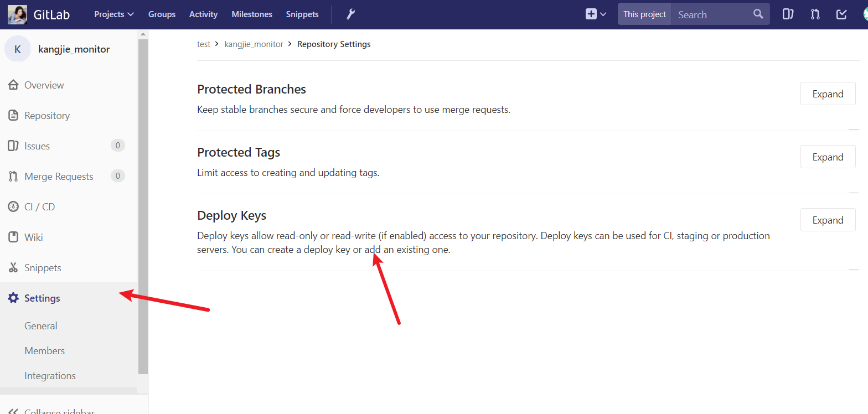The image size is (868, 414).
Task: Expand the Protected Tags section
Action: pos(828,157)
